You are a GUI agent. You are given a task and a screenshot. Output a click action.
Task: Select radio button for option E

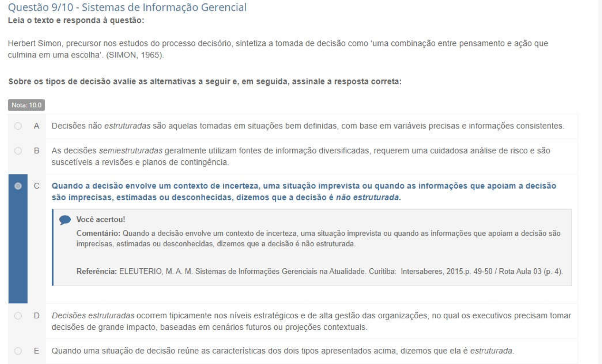18,351
